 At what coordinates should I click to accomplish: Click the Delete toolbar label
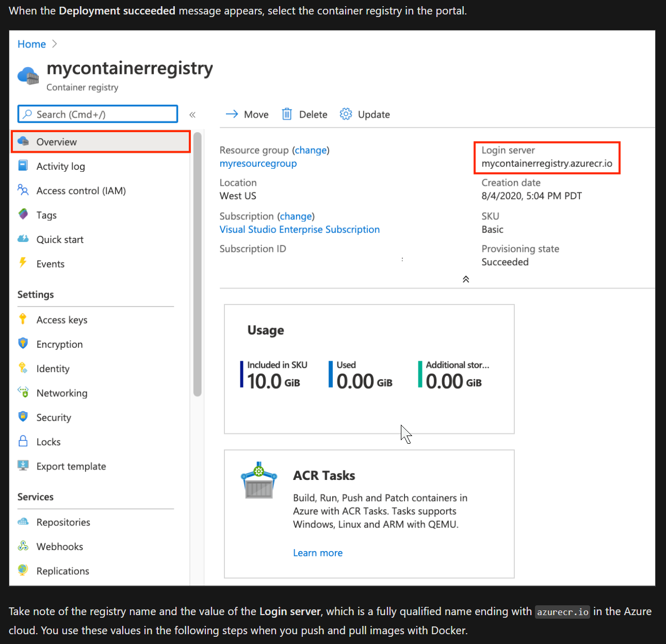click(313, 115)
